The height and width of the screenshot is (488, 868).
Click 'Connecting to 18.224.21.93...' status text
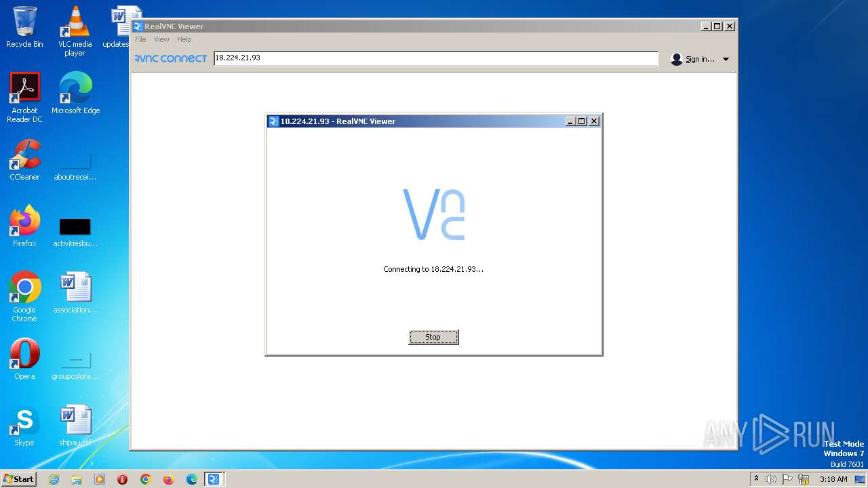[x=433, y=269]
